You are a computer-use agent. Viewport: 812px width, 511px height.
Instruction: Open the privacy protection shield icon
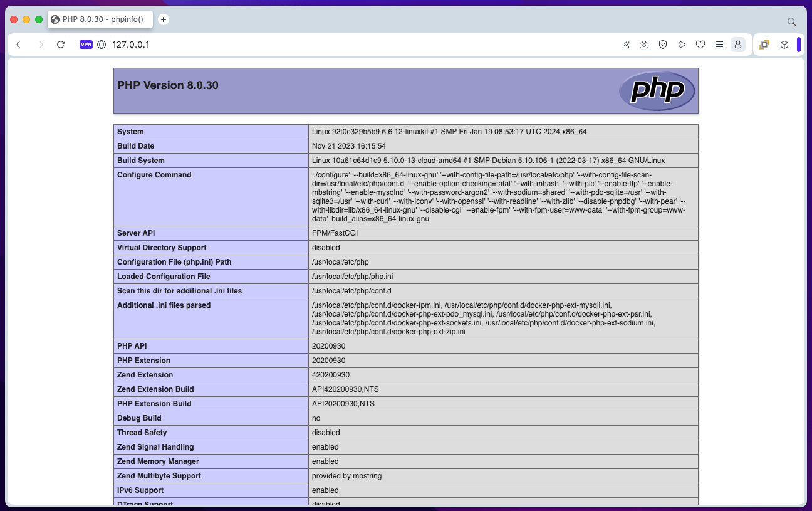[x=662, y=45]
